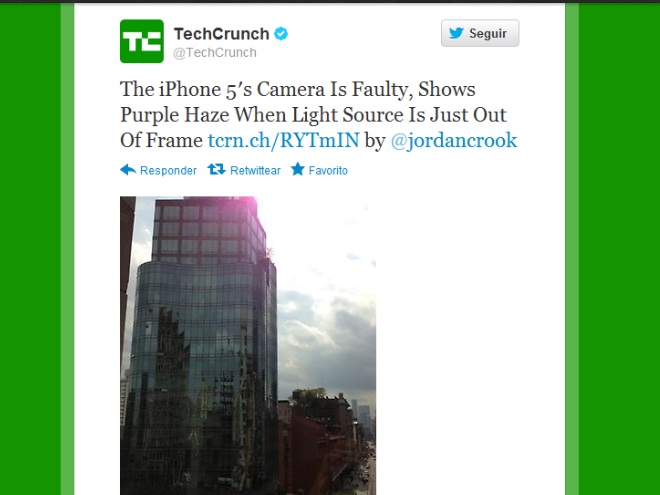Select the Favorito text label
Viewport: 660px width, 495px height.
click(x=328, y=170)
